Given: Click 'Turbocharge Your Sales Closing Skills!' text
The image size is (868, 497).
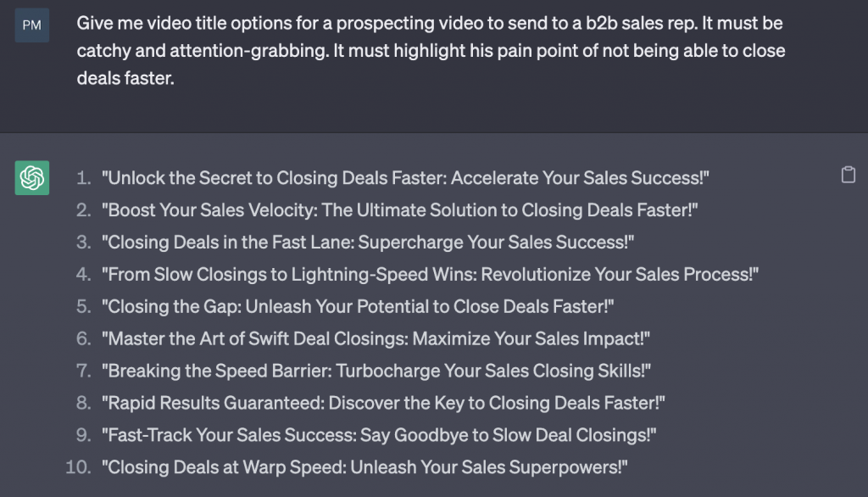Looking at the screenshot, I should (x=491, y=371).
